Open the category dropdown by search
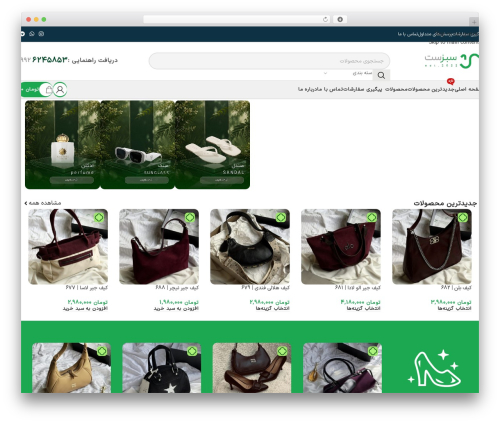This screenshot has height=423, width=500. [x=348, y=73]
